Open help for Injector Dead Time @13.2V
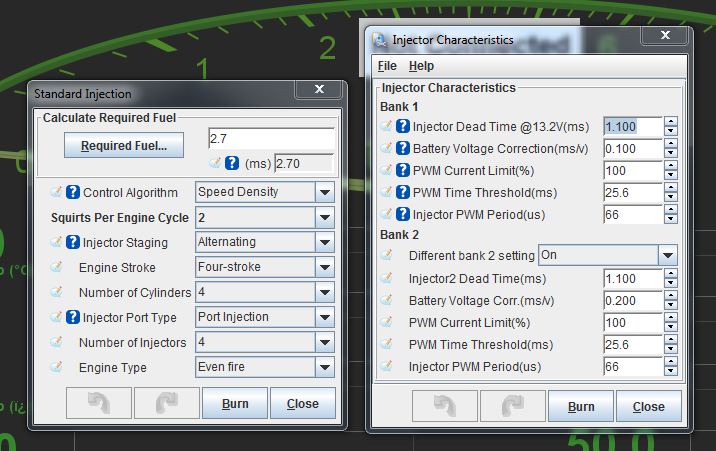 403,126
